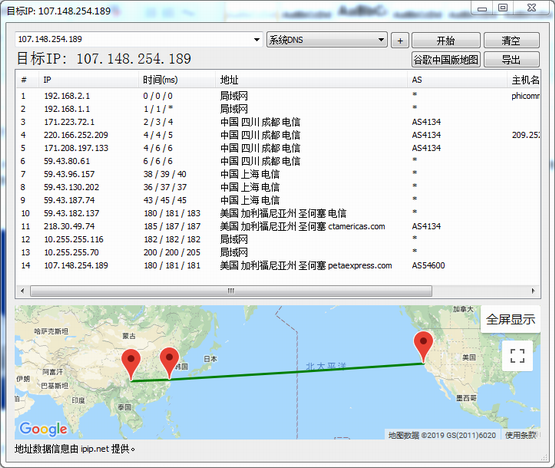Click the plus button beside the DNS selector
This screenshot has width=555, height=468.
point(400,40)
